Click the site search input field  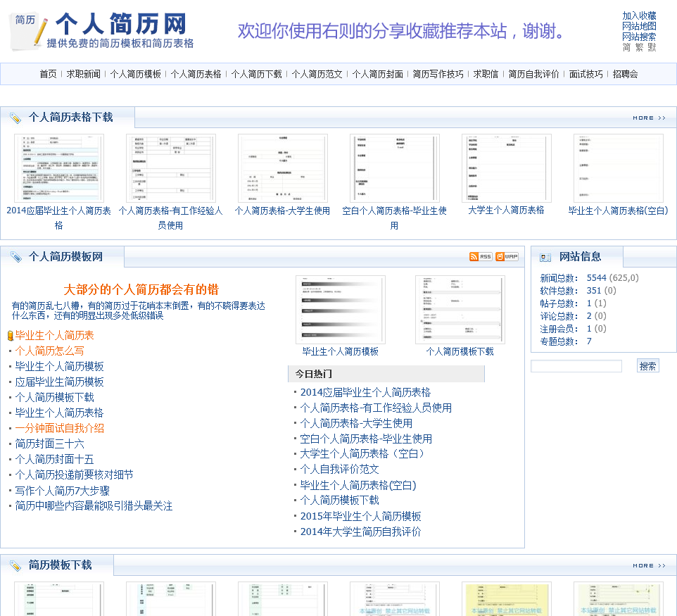coord(576,366)
